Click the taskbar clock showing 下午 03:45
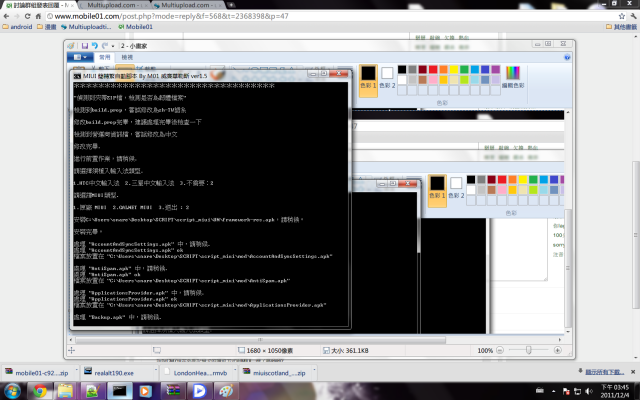640x400 pixels. pos(615,391)
